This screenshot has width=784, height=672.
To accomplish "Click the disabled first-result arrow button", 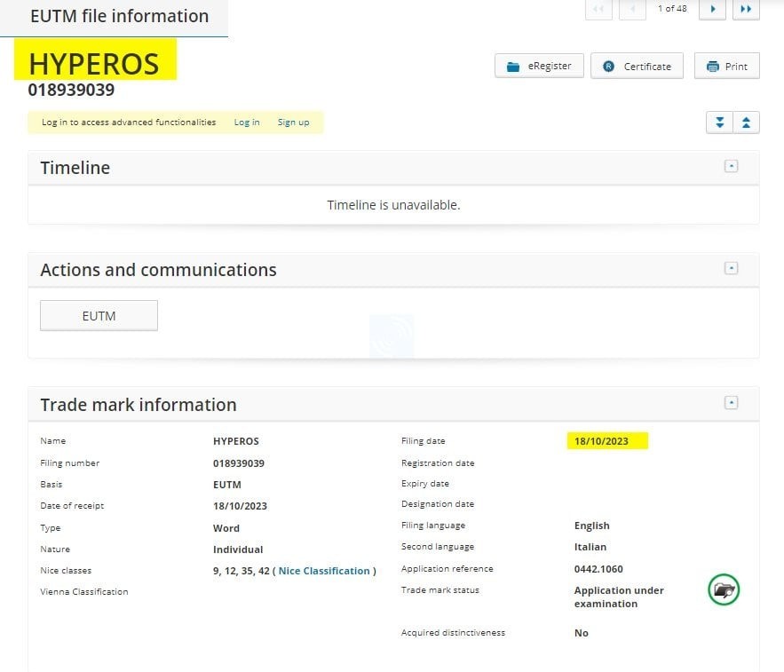I will coord(598,9).
